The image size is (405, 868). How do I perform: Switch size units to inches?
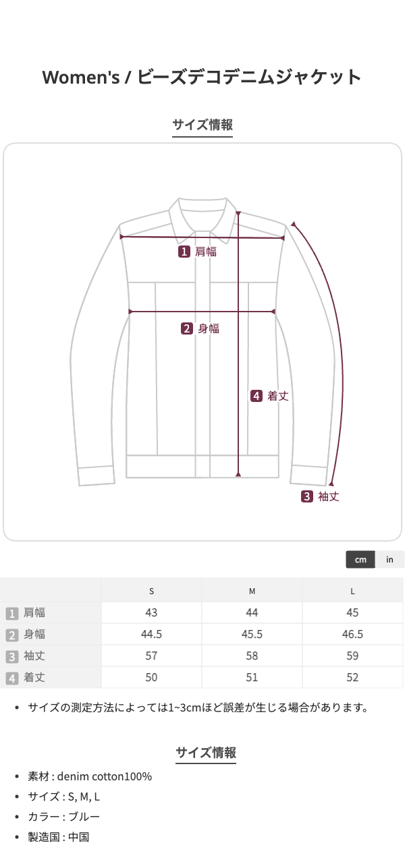pyautogui.click(x=389, y=560)
